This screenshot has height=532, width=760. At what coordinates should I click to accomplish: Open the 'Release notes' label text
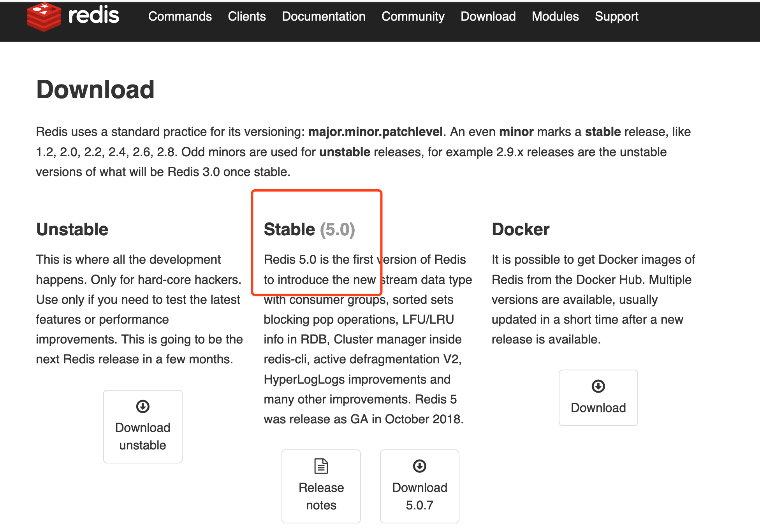pyautogui.click(x=321, y=496)
